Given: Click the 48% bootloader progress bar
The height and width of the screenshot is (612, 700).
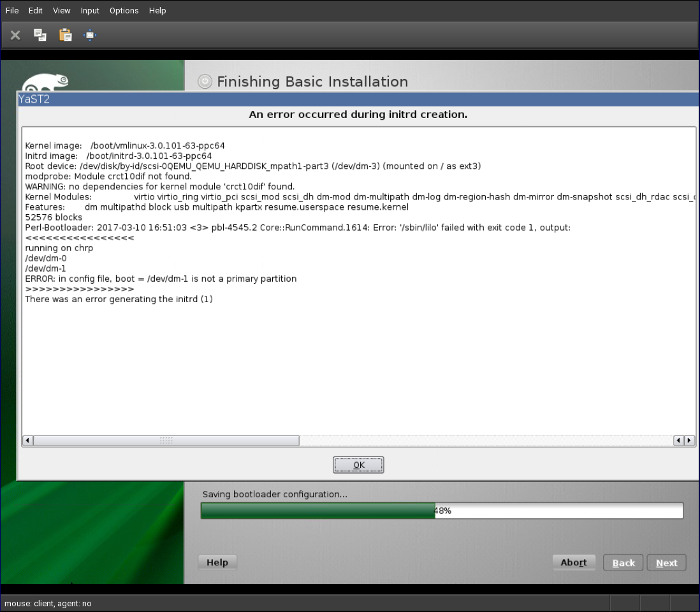Looking at the screenshot, I should click(442, 511).
